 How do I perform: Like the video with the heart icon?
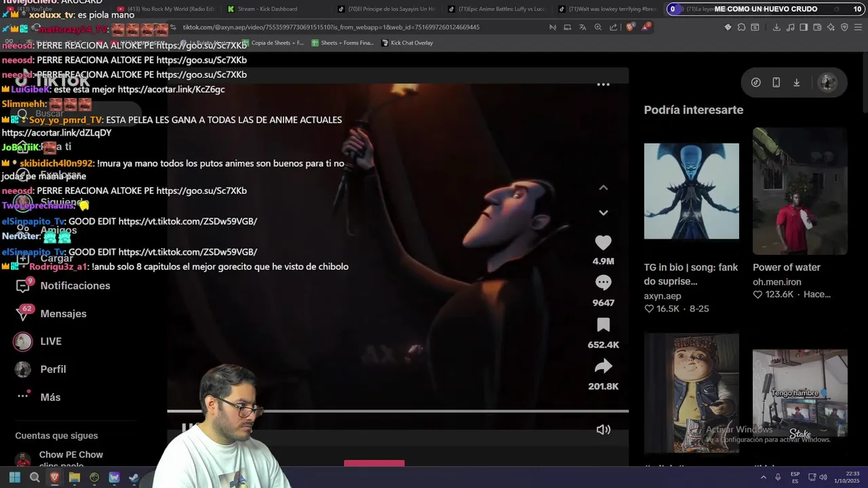603,243
